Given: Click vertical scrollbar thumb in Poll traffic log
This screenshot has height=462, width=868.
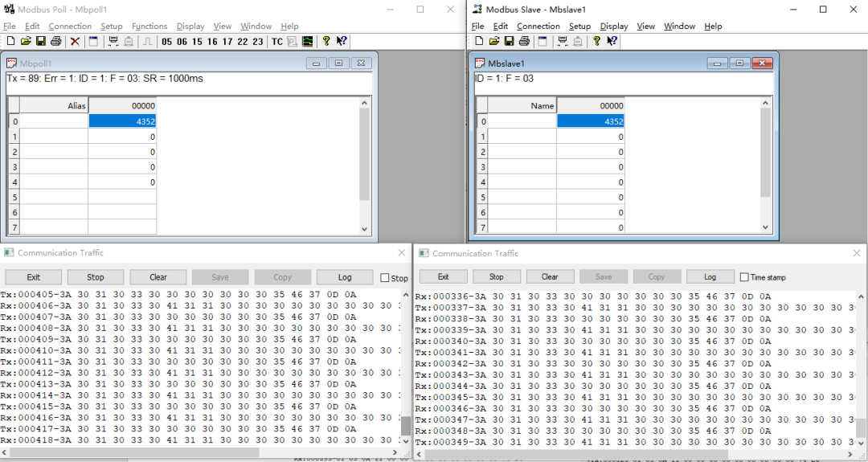Looking at the screenshot, I should 406,426.
